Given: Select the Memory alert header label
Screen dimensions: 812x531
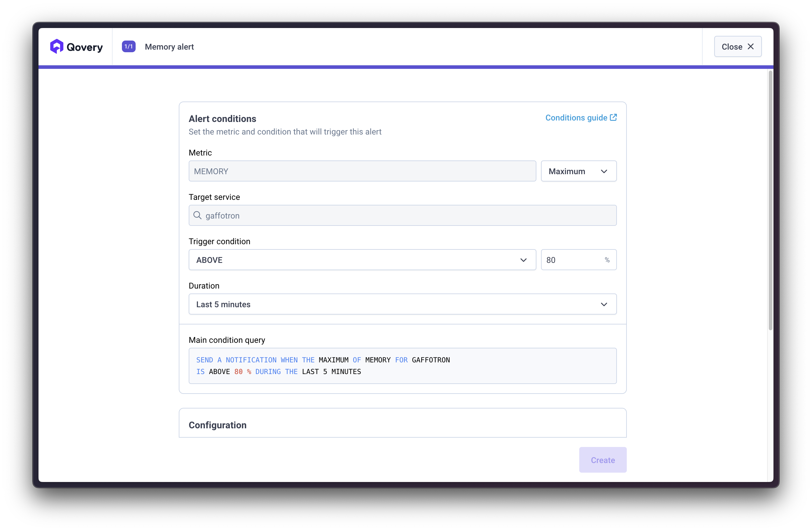Looking at the screenshot, I should [169, 47].
